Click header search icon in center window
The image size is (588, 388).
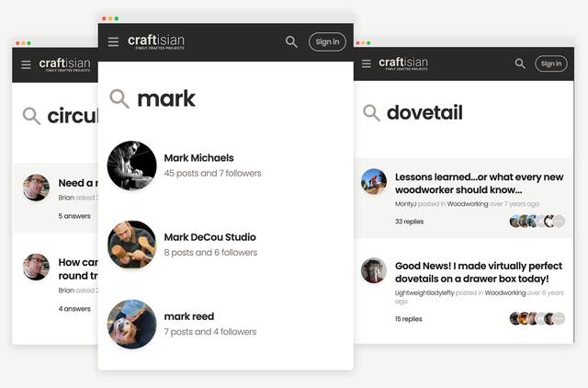[291, 41]
